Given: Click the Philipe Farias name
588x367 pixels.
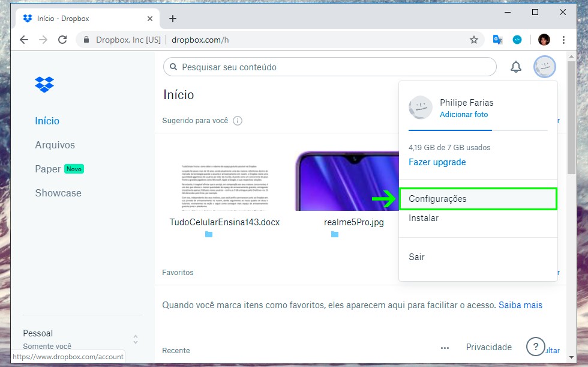Looking at the screenshot, I should [467, 103].
